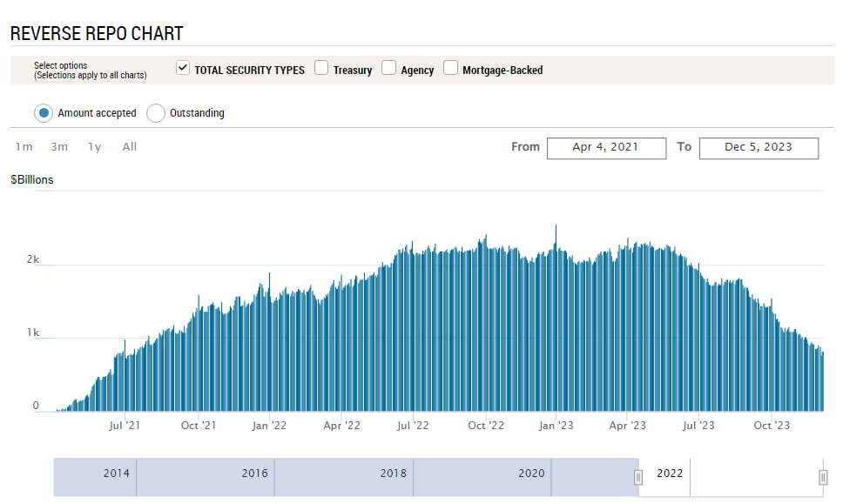
Task: Grab the right navigator range handle
Action: (x=823, y=477)
